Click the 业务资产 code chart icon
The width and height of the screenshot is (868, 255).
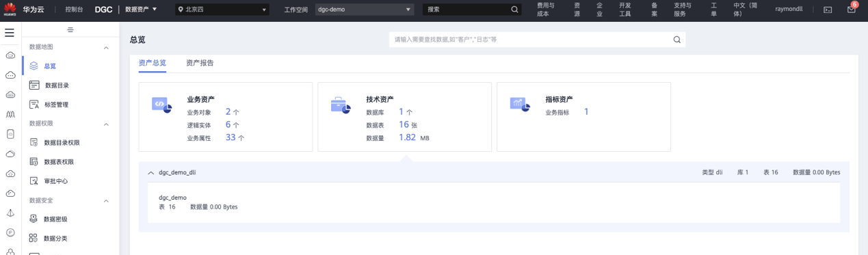tap(161, 105)
